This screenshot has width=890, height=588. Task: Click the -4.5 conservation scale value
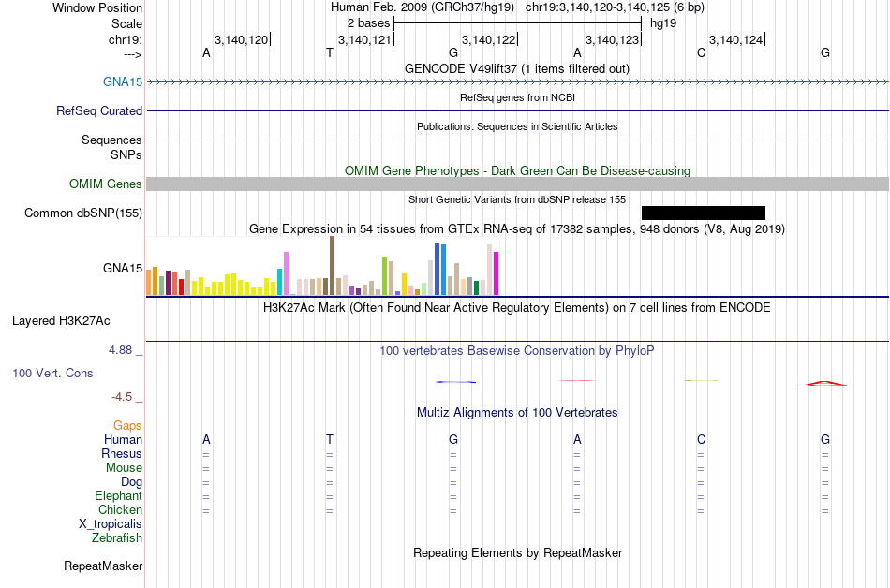click(122, 396)
